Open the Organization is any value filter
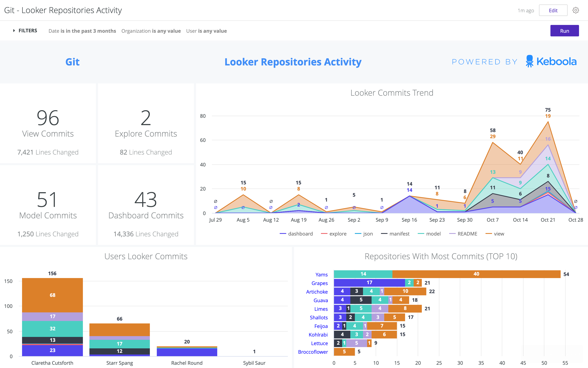This screenshot has width=588, height=368. 151,31
